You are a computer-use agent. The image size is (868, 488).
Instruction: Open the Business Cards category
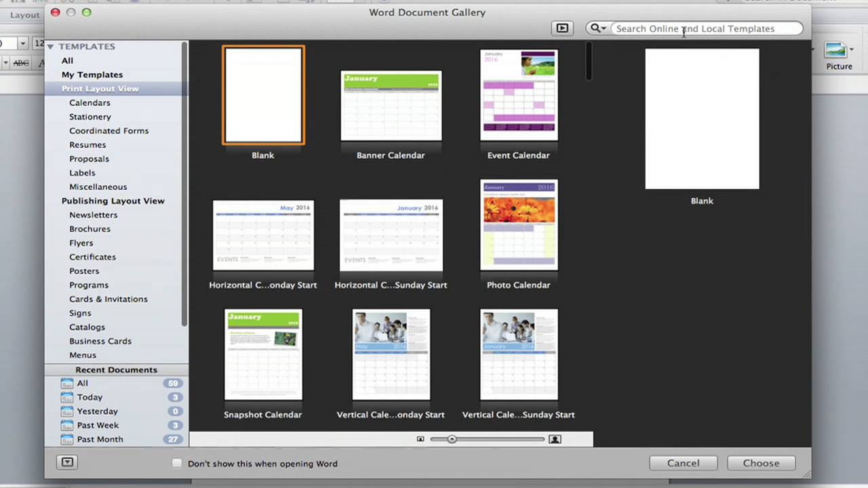click(x=100, y=341)
